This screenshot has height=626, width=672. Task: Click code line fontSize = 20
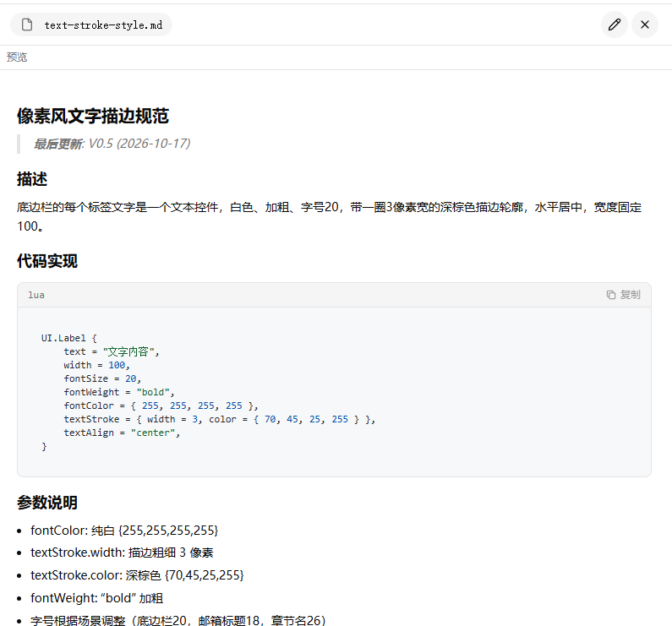(102, 378)
